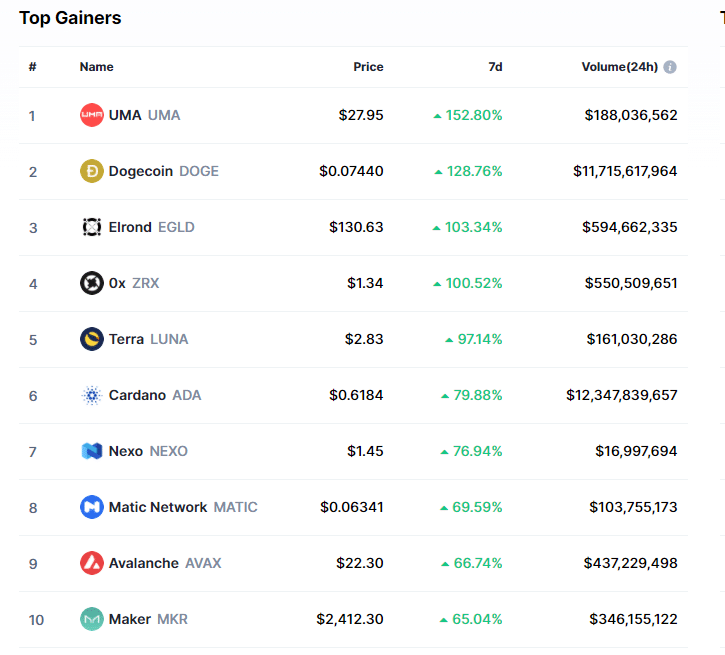Image resolution: width=725 pixels, height=655 pixels.
Task: Sort table by the Price column header
Action: pyautogui.click(x=368, y=67)
